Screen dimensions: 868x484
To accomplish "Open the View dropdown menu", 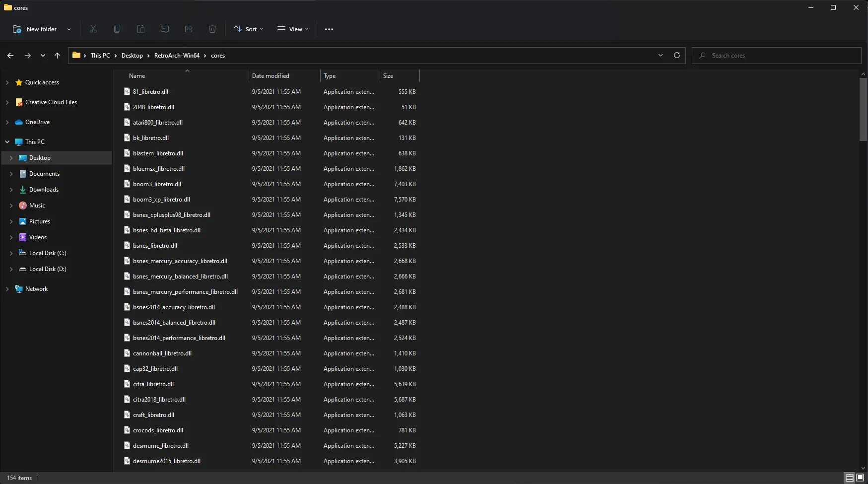I will pos(293,29).
